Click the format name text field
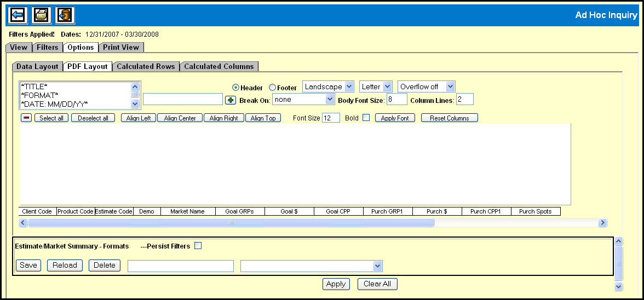Image resolution: width=644 pixels, height=300 pixels. (x=181, y=266)
